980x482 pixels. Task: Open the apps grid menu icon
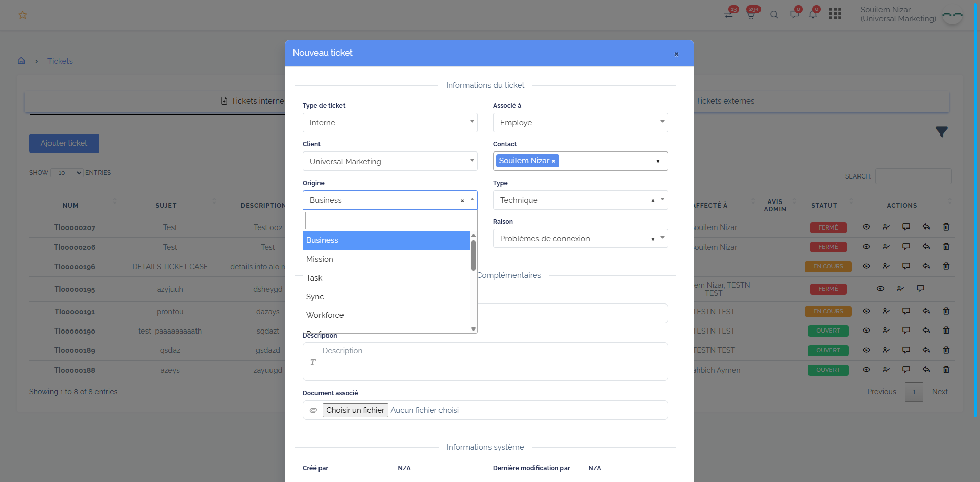coord(835,14)
